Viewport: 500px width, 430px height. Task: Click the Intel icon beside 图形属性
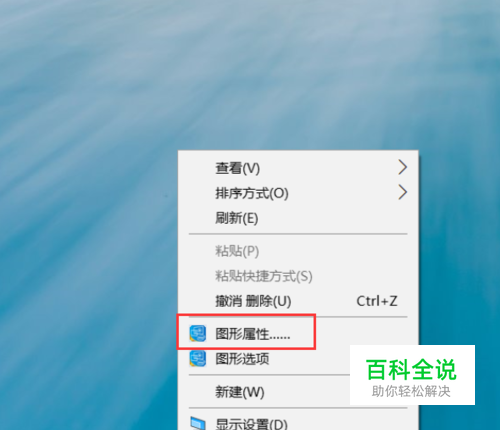tap(198, 333)
